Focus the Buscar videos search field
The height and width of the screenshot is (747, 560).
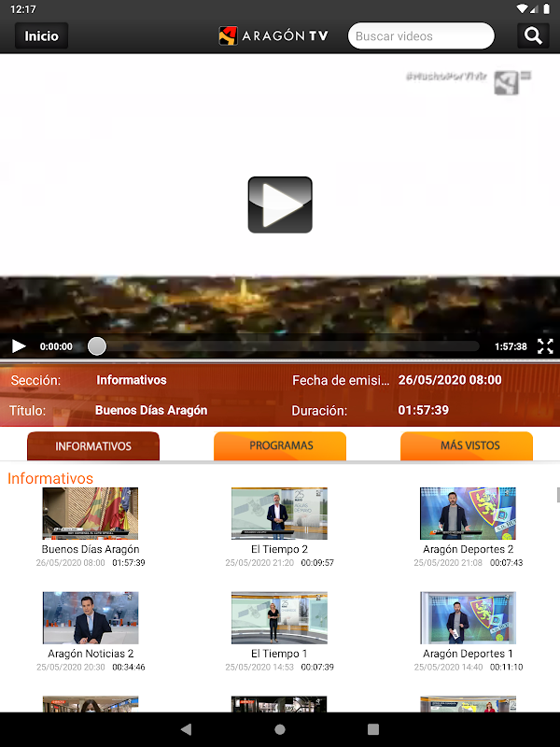(x=421, y=35)
